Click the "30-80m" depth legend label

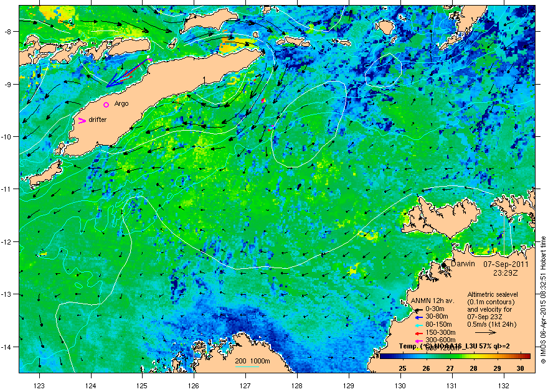point(437,316)
